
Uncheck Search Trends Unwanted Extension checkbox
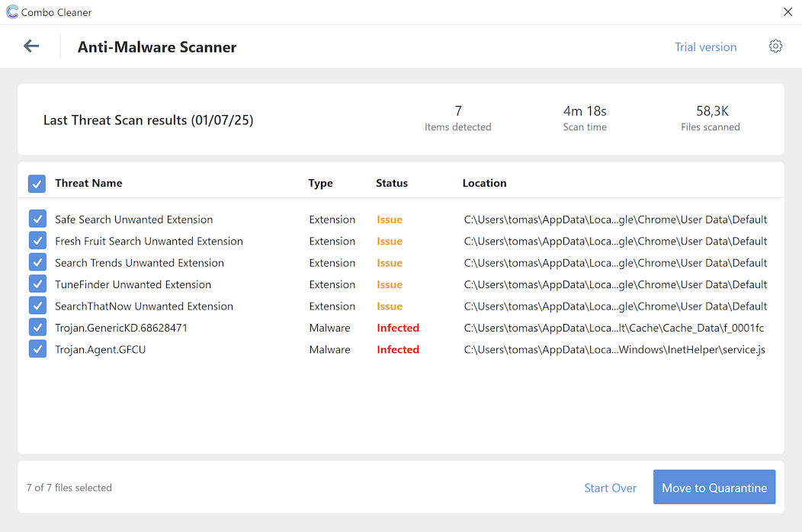pyautogui.click(x=38, y=262)
